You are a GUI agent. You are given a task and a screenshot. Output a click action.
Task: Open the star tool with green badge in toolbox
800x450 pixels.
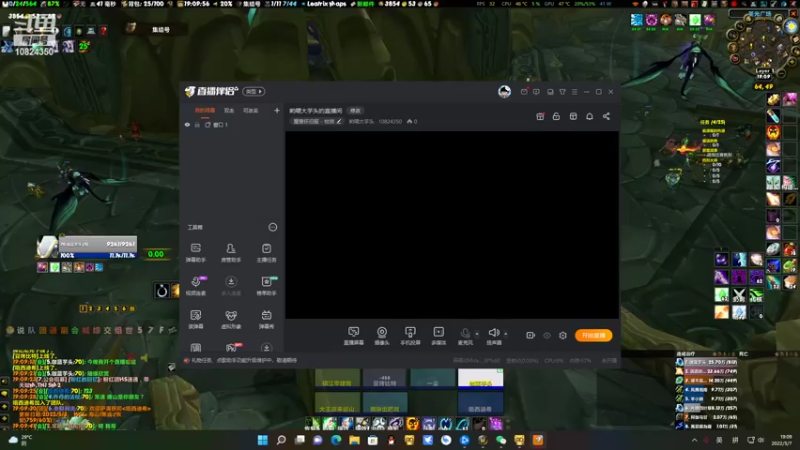[266, 286]
